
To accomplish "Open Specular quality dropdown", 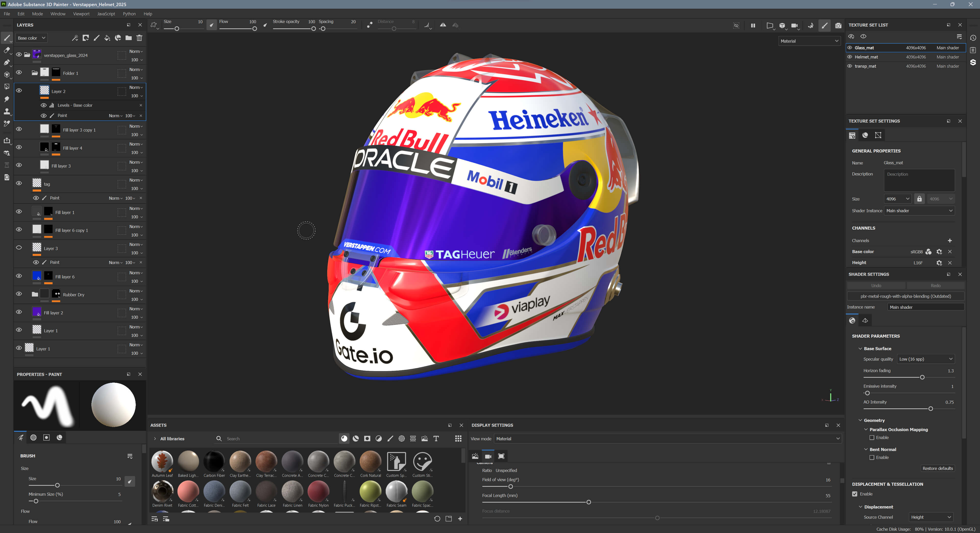I will [926, 359].
